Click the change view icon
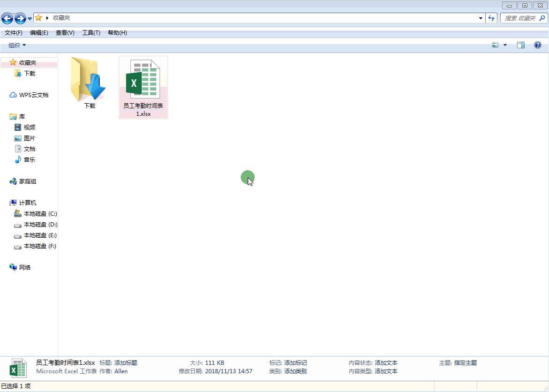This screenshot has width=549, height=392. (495, 45)
